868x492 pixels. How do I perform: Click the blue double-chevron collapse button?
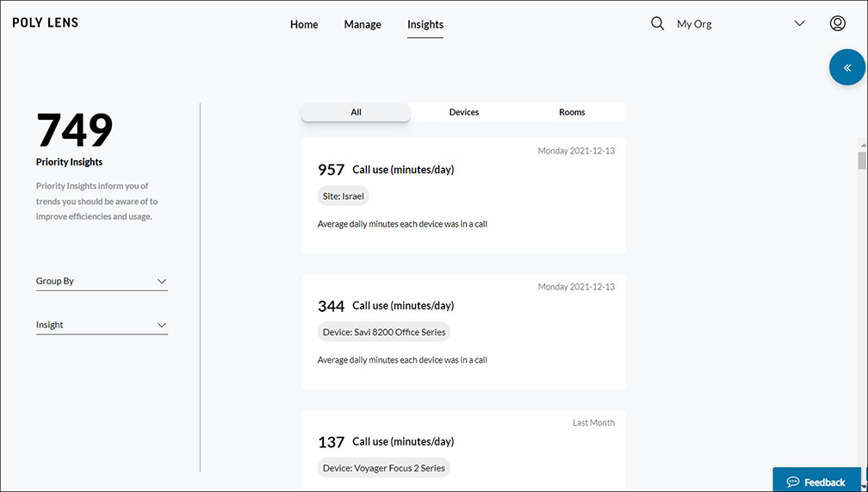(x=847, y=67)
